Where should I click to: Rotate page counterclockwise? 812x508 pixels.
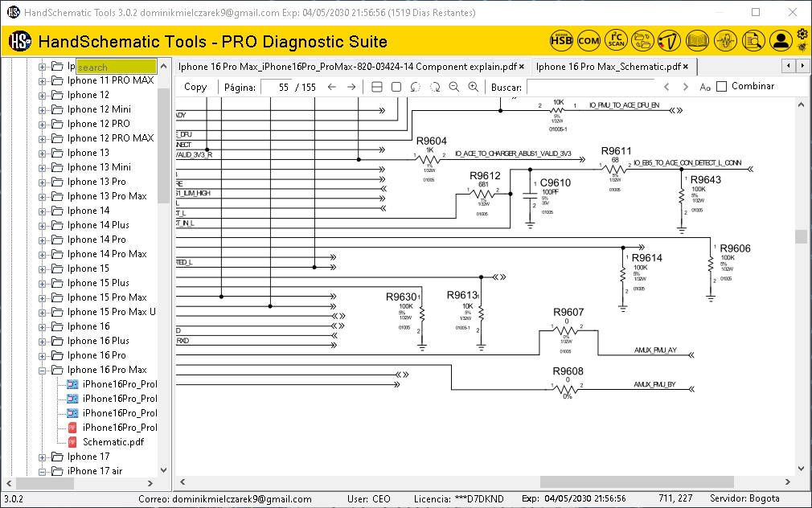(416, 87)
